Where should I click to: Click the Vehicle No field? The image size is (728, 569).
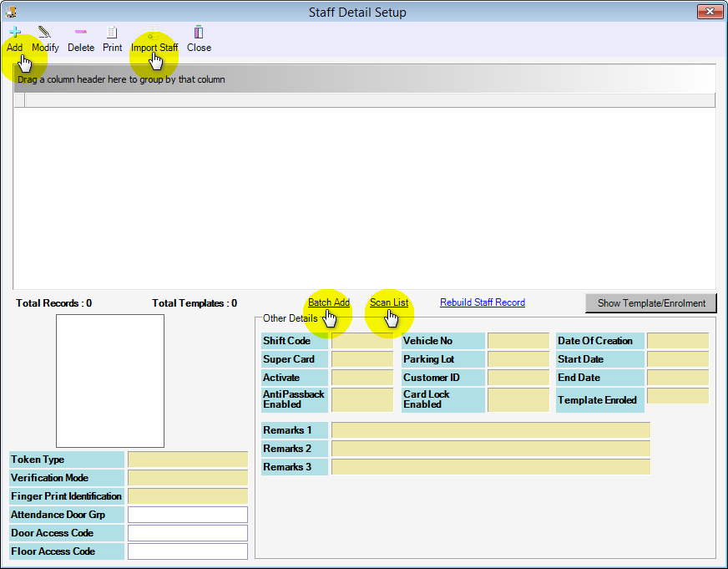(518, 341)
